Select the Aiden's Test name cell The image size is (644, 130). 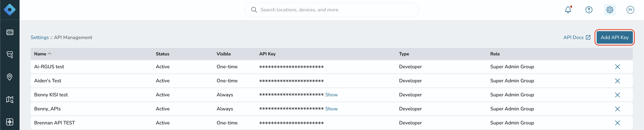pos(48,81)
